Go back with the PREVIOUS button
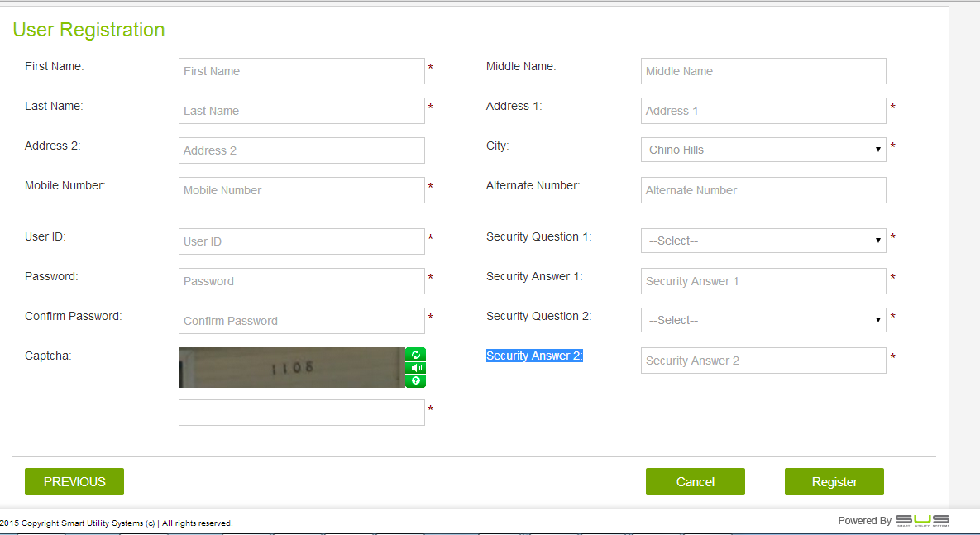 coord(74,481)
